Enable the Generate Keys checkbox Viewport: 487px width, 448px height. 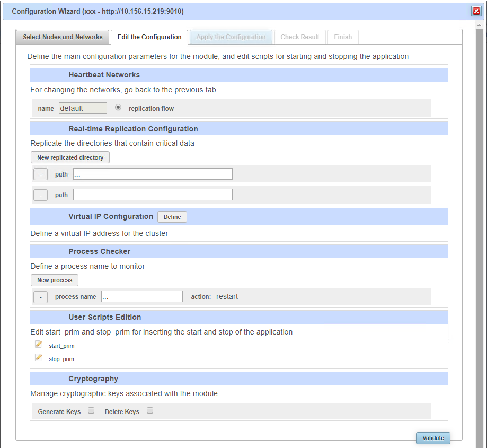coord(90,410)
